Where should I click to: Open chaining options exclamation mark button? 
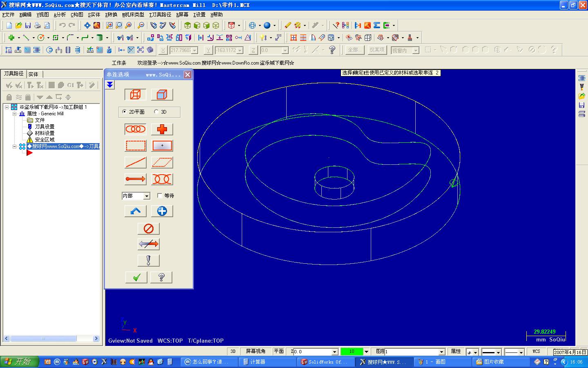[149, 260]
